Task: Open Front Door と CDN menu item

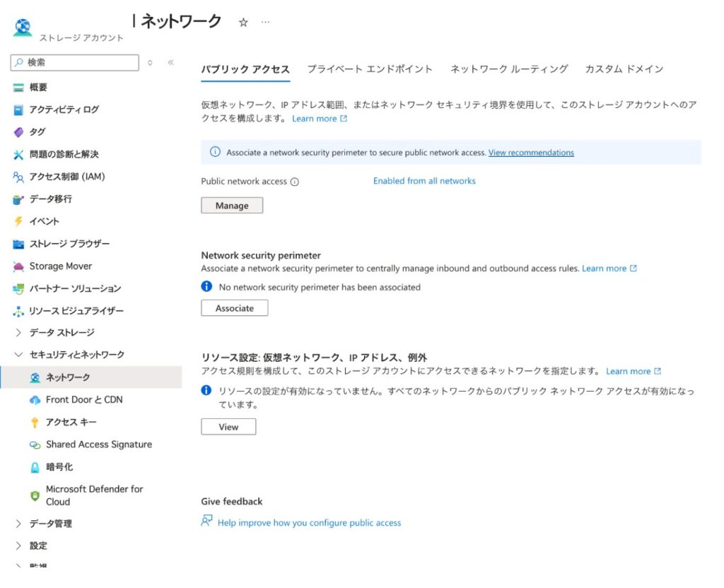Action: (x=83, y=400)
